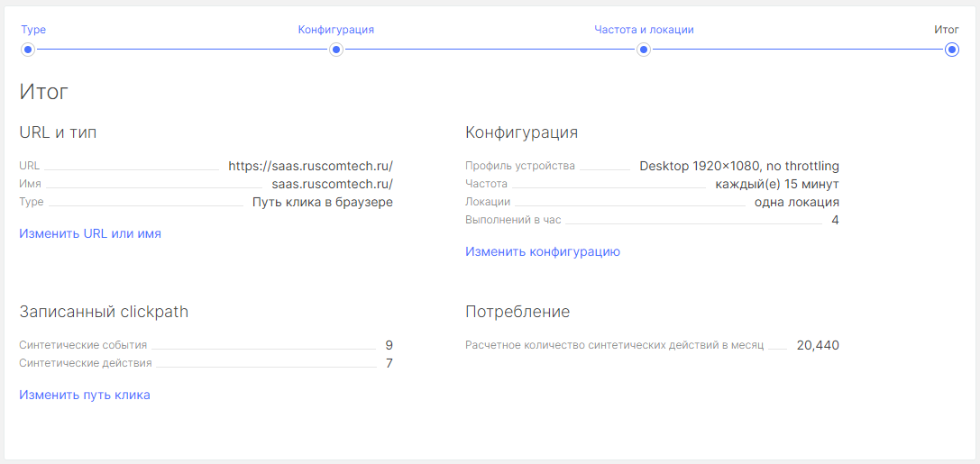Click the Потребление section heading
Viewport: 980px width, 464px height.
(x=517, y=312)
